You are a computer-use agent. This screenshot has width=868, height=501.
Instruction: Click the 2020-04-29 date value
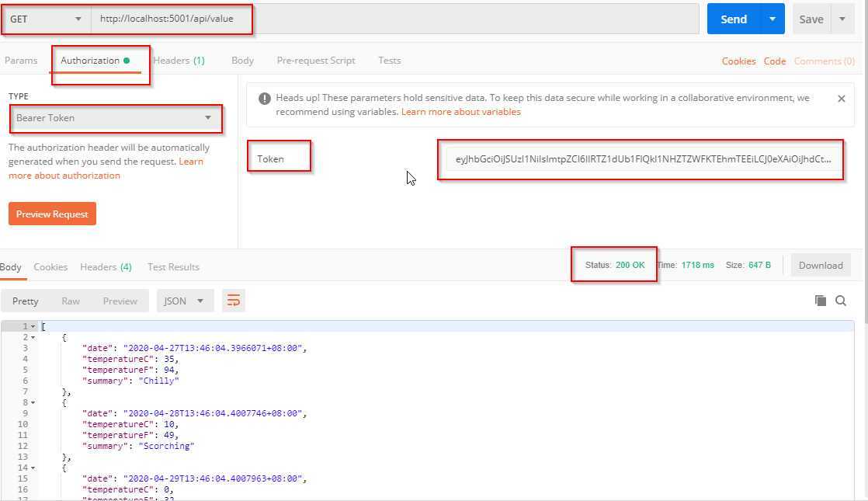tap(214, 478)
